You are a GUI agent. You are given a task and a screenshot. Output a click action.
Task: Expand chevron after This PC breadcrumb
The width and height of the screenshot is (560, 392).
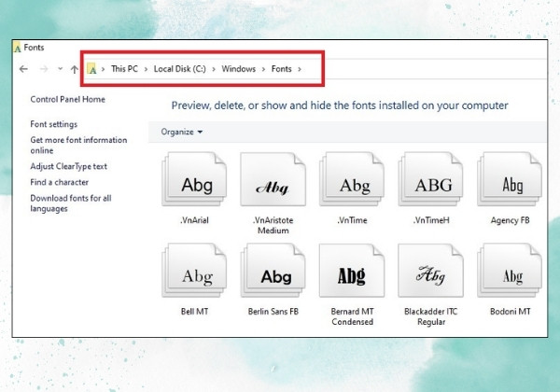146,69
